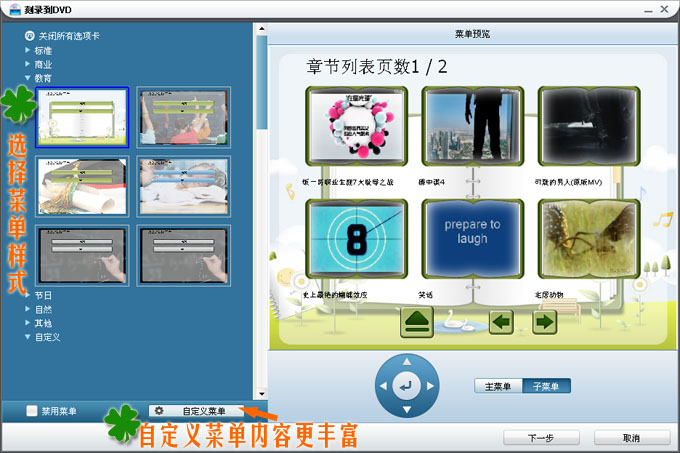Switch to the 主菜单 tab
Screen dimensions: 680x453
[x=498, y=386]
